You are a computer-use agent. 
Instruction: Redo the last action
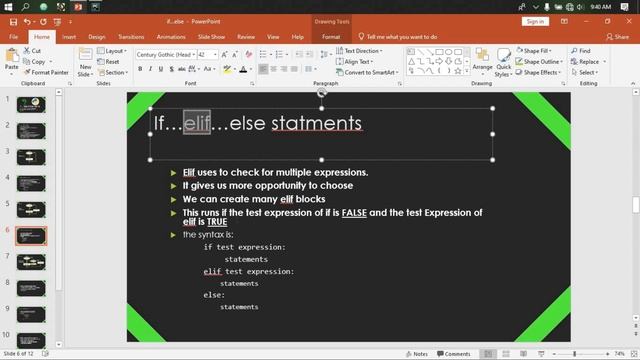click(x=43, y=22)
